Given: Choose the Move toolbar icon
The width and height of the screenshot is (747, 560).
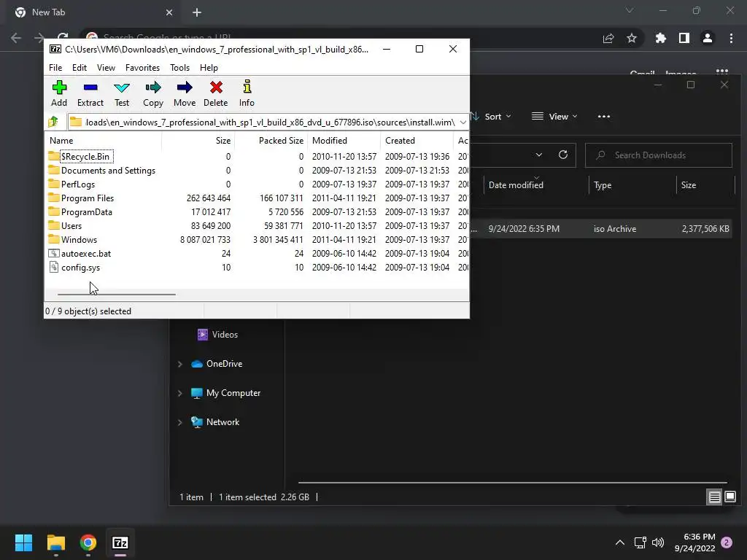Looking at the screenshot, I should (185, 93).
